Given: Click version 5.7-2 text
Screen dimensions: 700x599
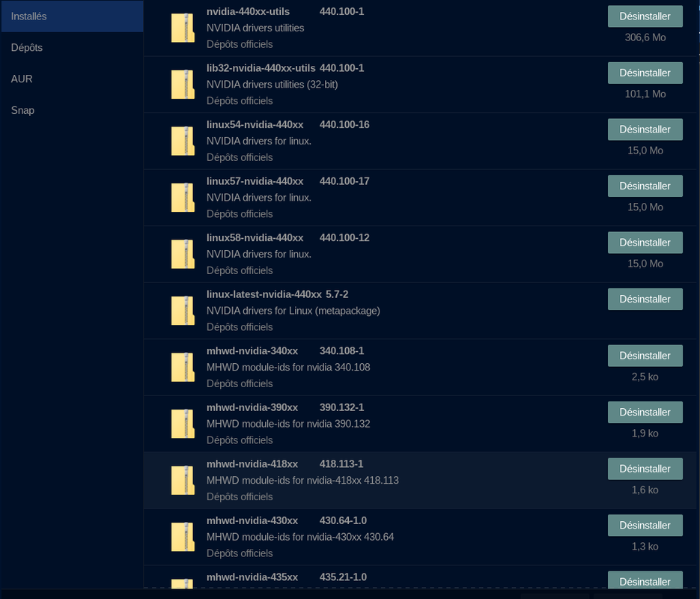Looking at the screenshot, I should 337,294.
